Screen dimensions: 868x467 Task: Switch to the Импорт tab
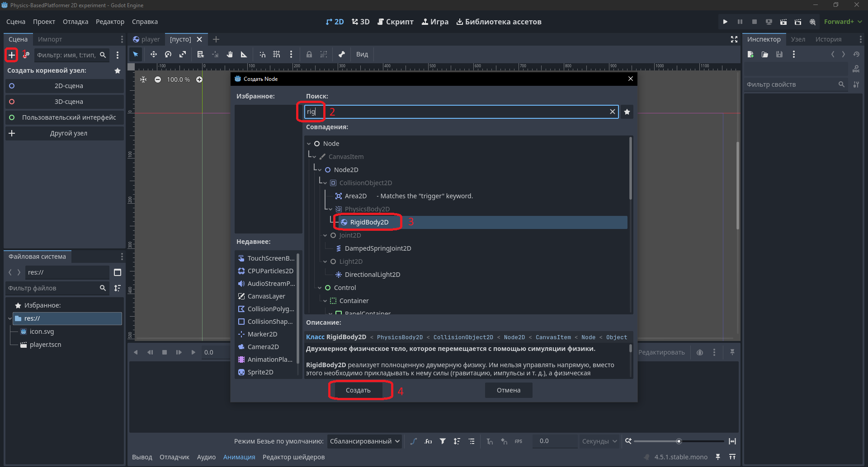pyautogui.click(x=50, y=39)
